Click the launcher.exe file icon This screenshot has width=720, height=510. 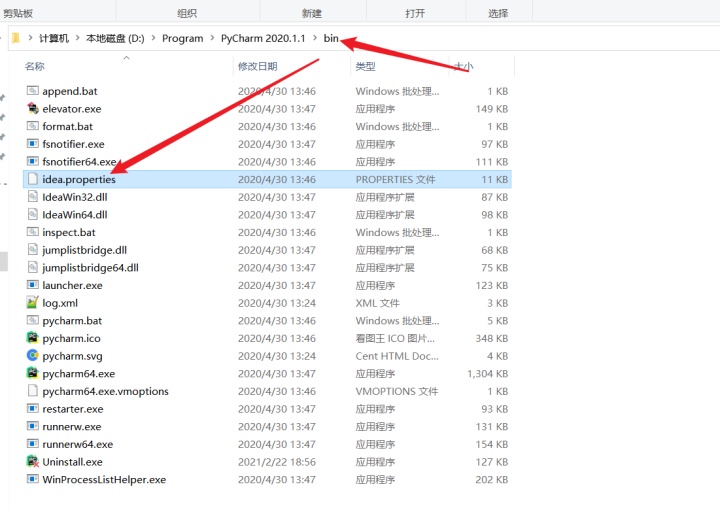pos(33,285)
